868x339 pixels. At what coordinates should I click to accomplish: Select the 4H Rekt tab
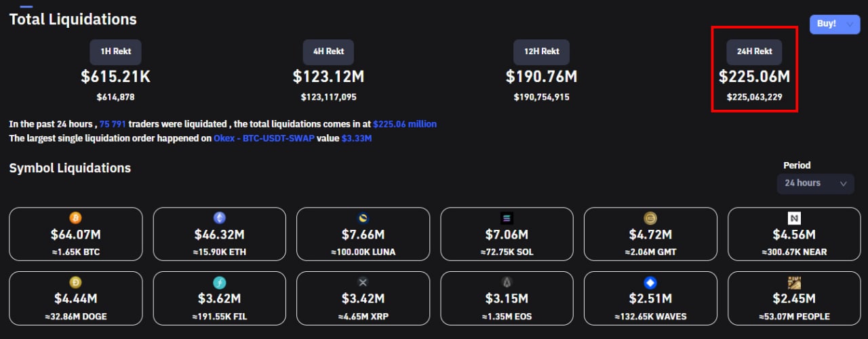[328, 52]
